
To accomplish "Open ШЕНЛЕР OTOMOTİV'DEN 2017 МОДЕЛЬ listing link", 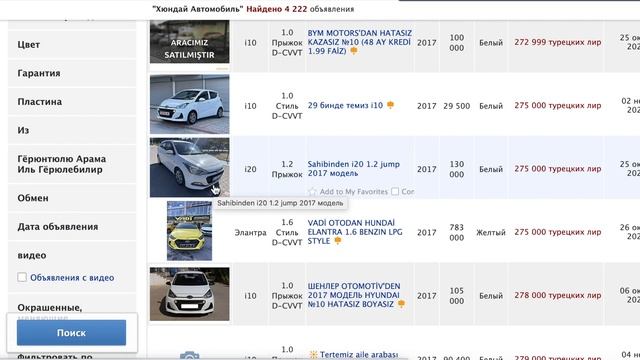I will tap(353, 295).
